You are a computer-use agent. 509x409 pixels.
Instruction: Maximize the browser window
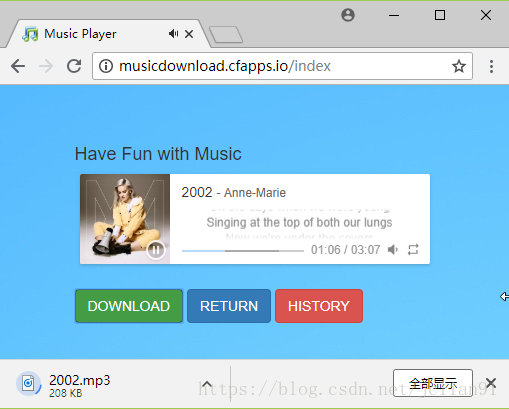(440, 15)
